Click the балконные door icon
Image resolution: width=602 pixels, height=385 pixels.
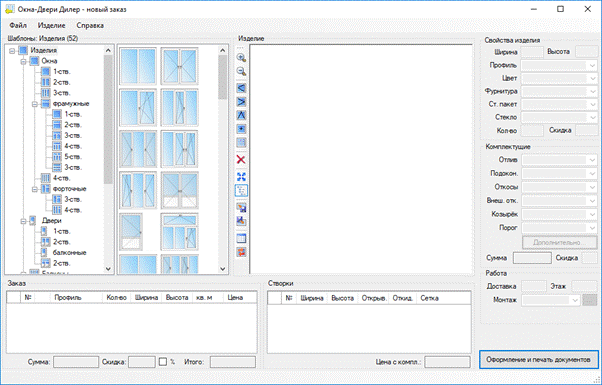pos(45,253)
